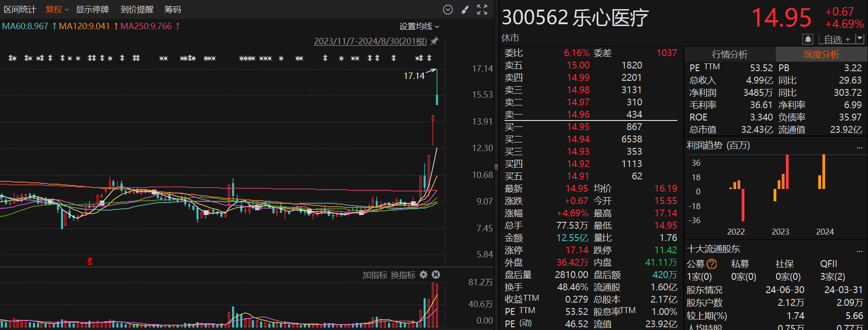Click the 买五 price 14.91
Image resolution: width=868 pixels, height=330 pixels.
(578, 176)
